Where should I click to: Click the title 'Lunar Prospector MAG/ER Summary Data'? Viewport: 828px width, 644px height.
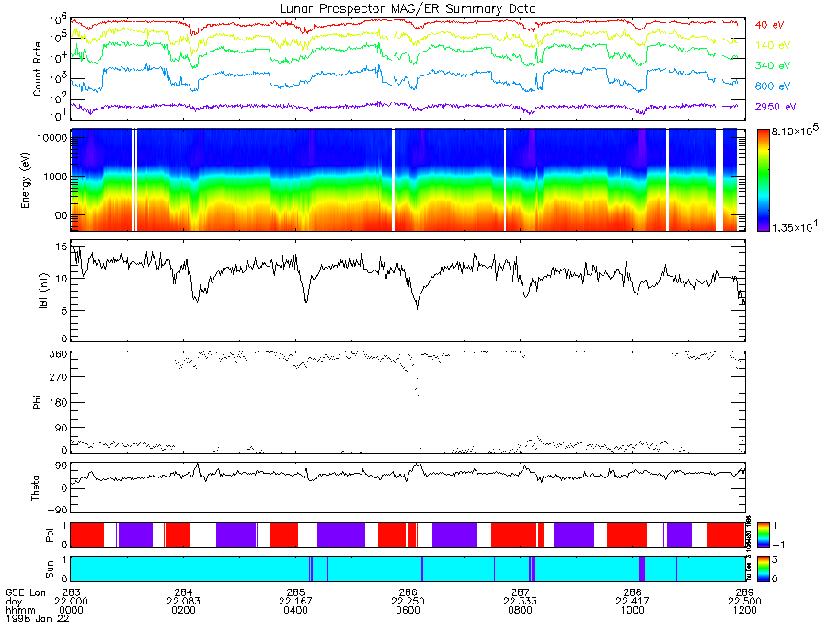click(408, 9)
